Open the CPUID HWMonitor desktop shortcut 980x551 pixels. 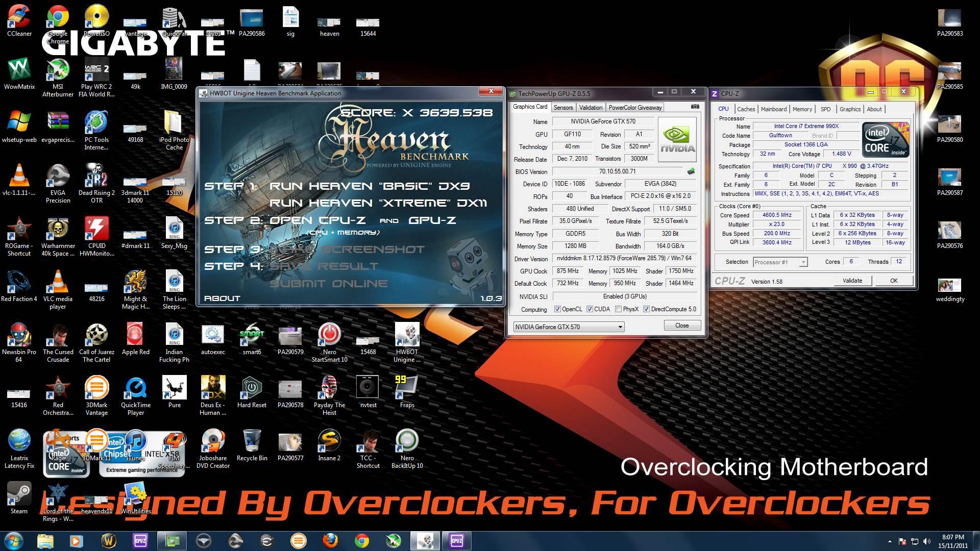coord(96,237)
